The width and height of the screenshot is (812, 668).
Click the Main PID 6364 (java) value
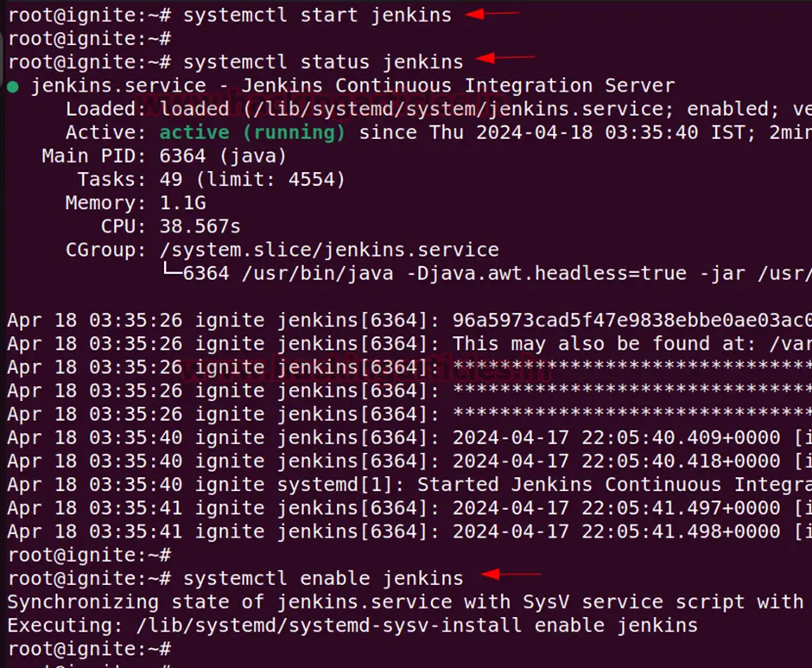coord(223,156)
